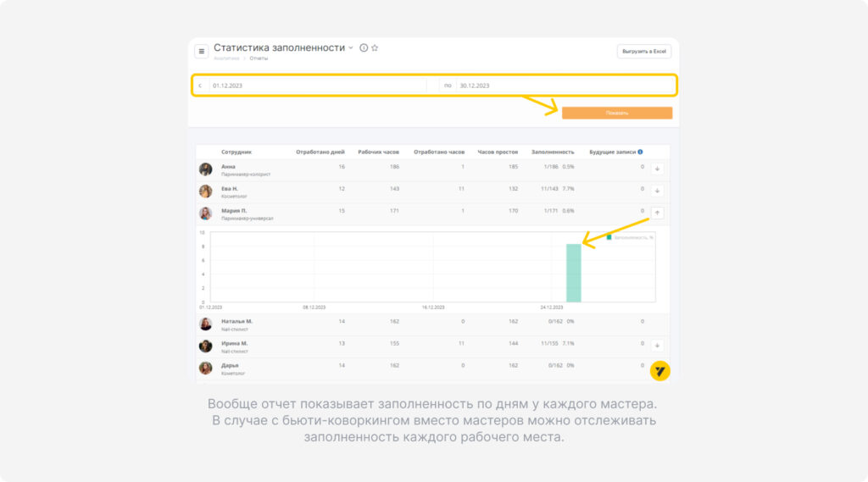Toggle Заполненность % legend green swatch

point(609,237)
